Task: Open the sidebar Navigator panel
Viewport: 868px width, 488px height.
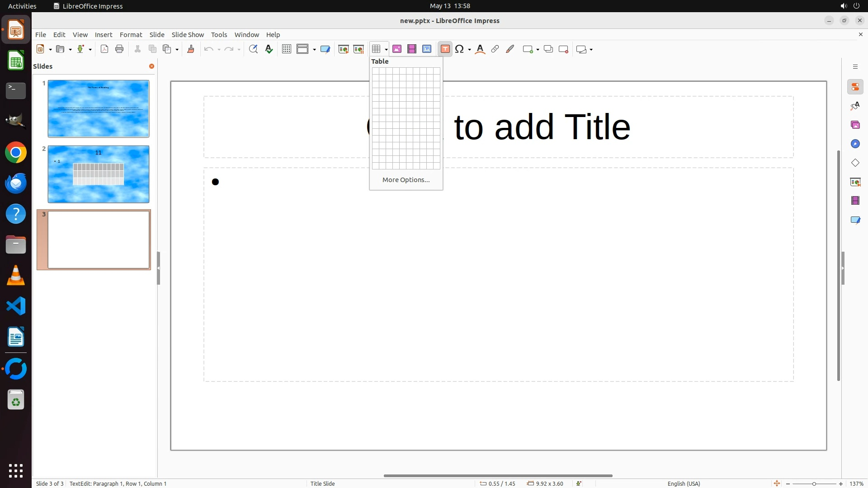Action: coord(855,144)
